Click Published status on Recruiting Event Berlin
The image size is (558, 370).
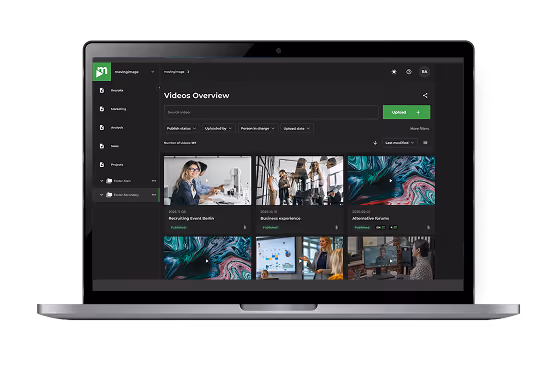[178, 227]
